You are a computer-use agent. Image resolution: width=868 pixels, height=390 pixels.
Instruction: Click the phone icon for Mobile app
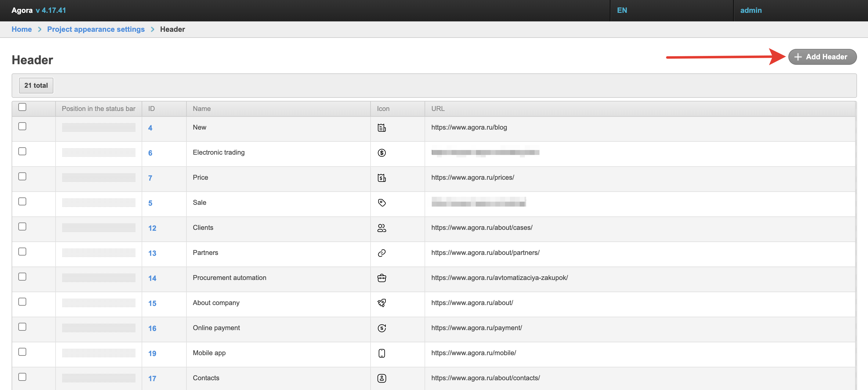click(x=382, y=353)
